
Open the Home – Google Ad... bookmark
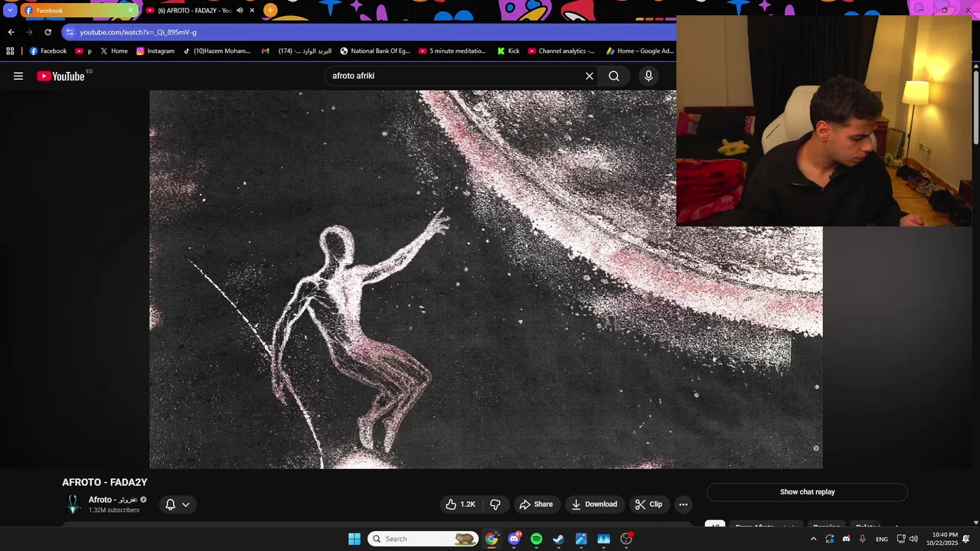pyautogui.click(x=640, y=51)
